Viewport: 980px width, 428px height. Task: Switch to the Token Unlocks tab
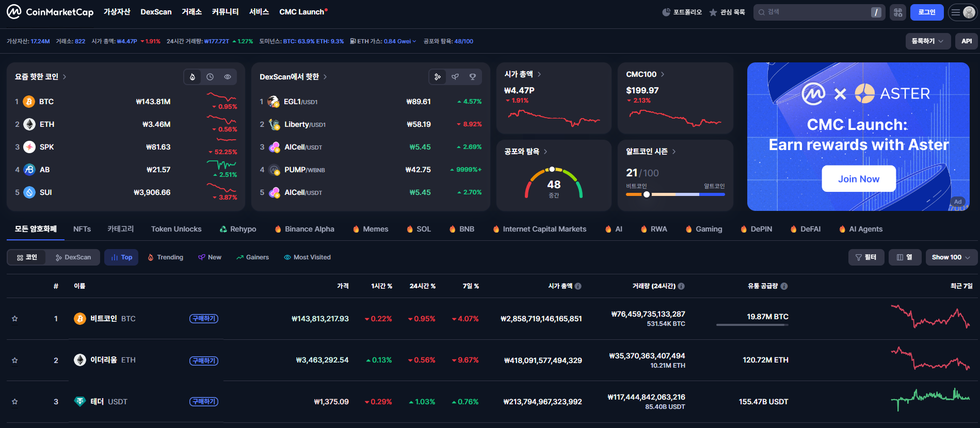[176, 229]
